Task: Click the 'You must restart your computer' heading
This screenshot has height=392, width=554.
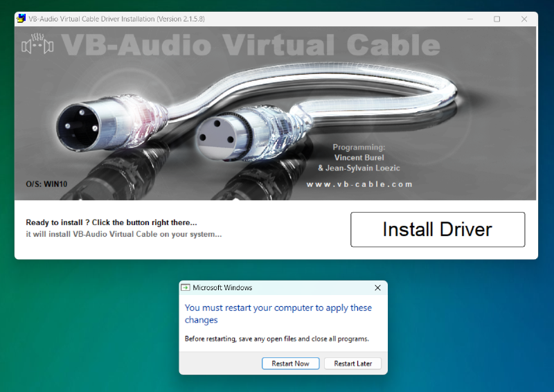Action: tap(278, 314)
